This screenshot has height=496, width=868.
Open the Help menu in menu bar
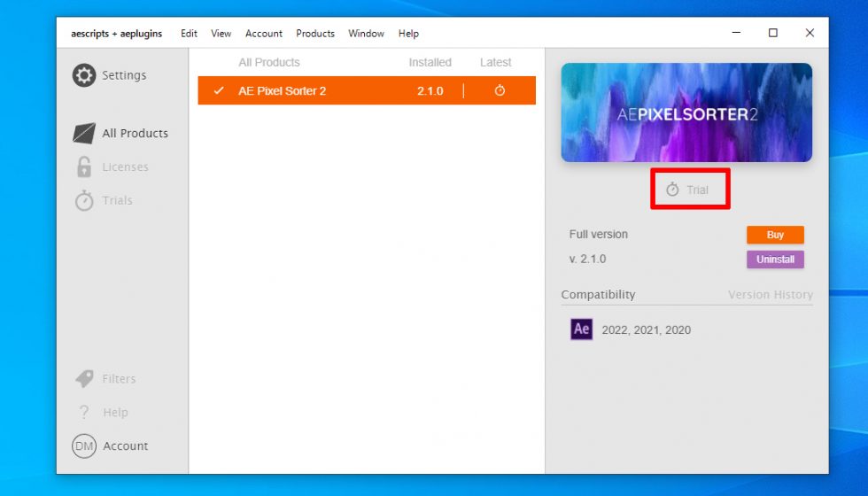(x=408, y=34)
